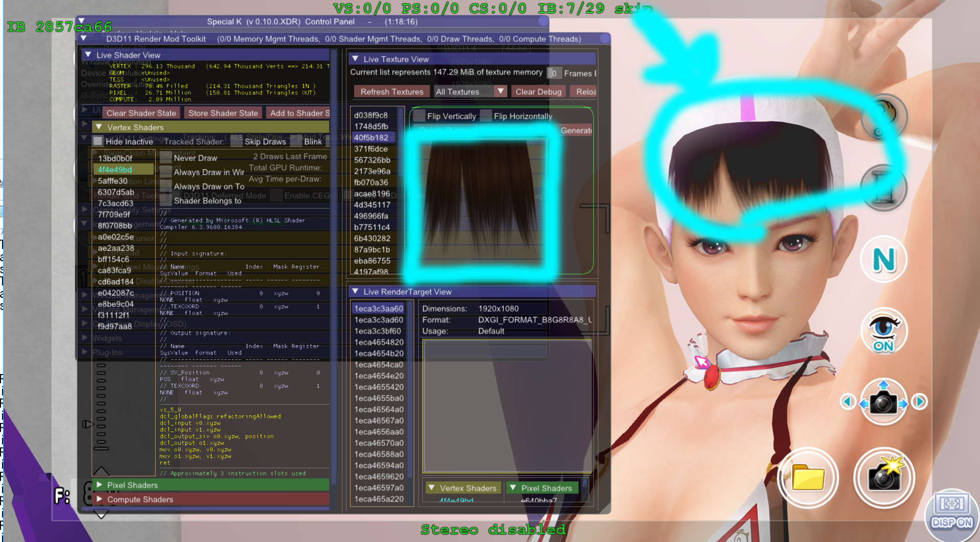This screenshot has width=980, height=542.
Task: Click Refresh Textures button
Action: point(392,91)
